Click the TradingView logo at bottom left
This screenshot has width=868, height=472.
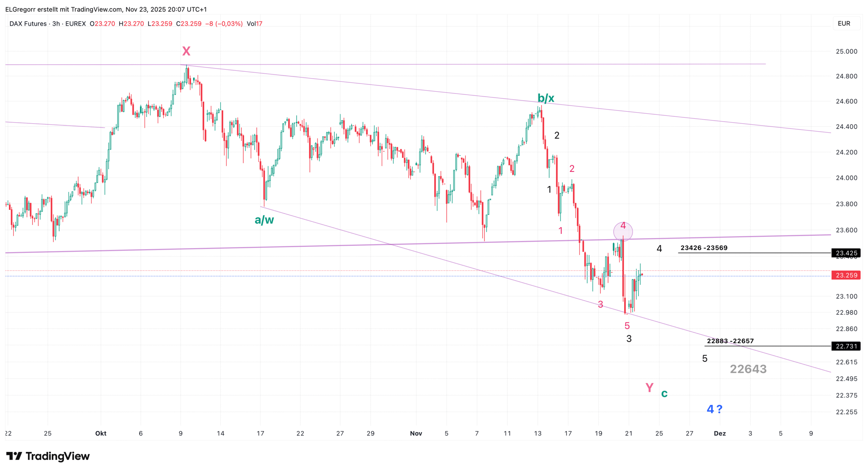[x=48, y=456]
